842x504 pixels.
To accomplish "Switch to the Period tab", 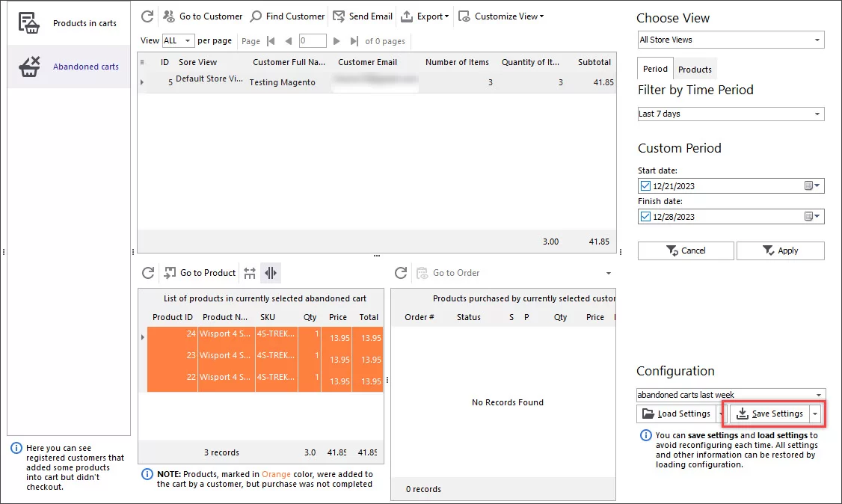I will 655,69.
